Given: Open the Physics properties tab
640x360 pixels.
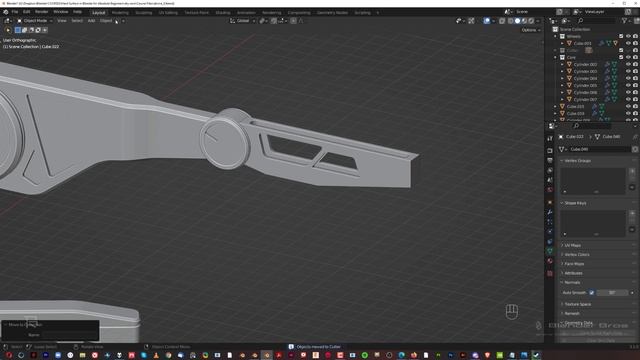Looking at the screenshot, I should (550, 231).
